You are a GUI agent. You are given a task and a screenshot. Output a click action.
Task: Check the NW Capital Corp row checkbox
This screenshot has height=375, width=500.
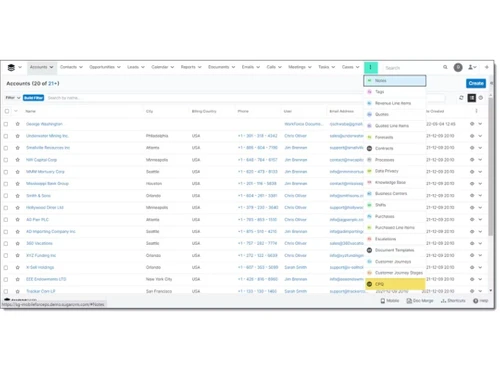(6, 160)
